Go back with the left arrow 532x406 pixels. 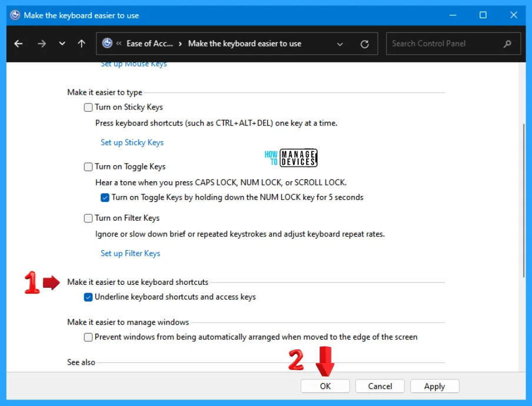click(18, 44)
